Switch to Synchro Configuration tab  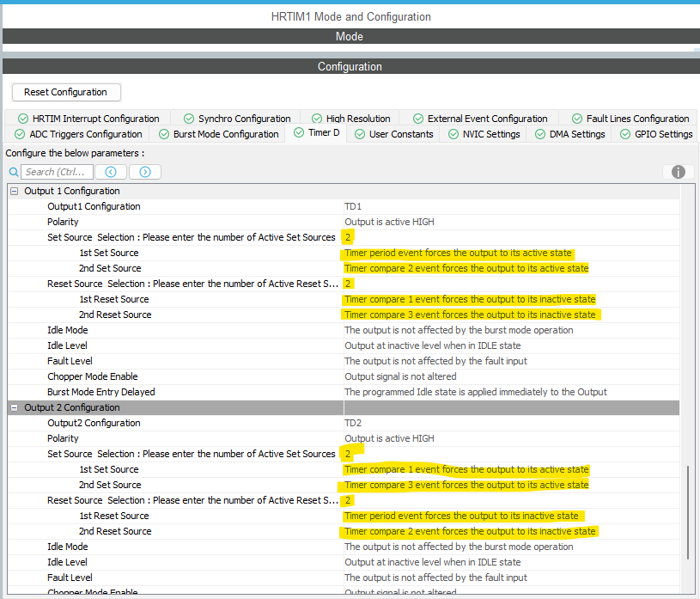coord(237,119)
